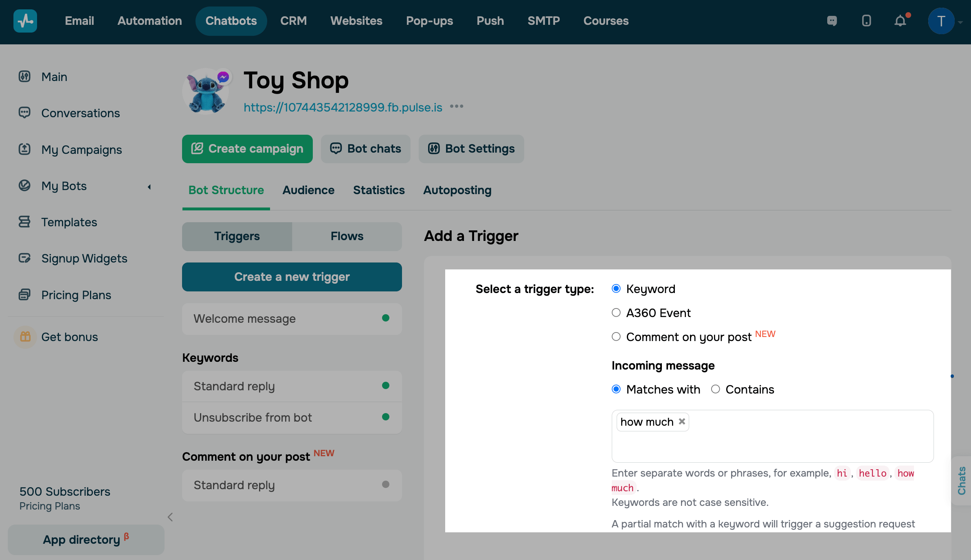Click the green status dot on Welcome message
The image size is (971, 560).
click(385, 318)
